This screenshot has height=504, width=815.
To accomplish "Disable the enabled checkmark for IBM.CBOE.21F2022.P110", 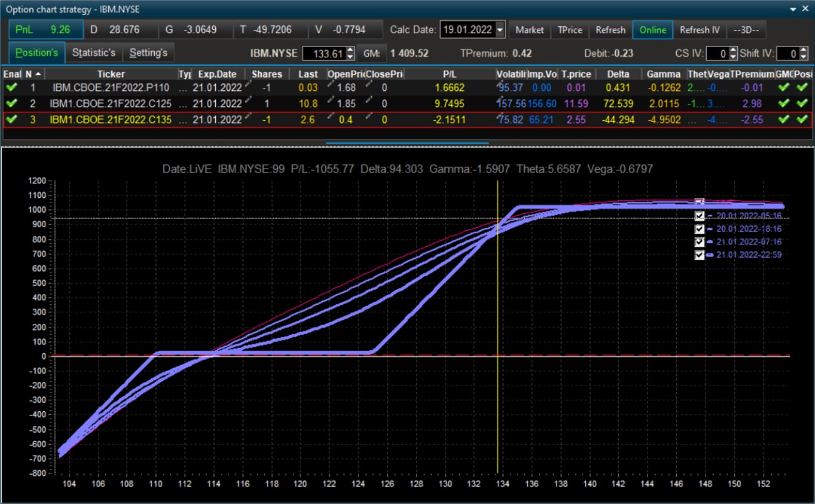I will (x=11, y=87).
